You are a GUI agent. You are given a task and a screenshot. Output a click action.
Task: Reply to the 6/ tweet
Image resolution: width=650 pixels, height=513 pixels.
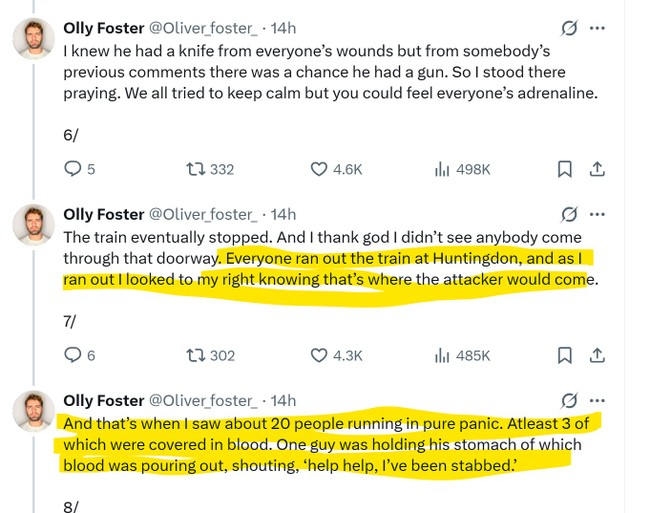73,169
